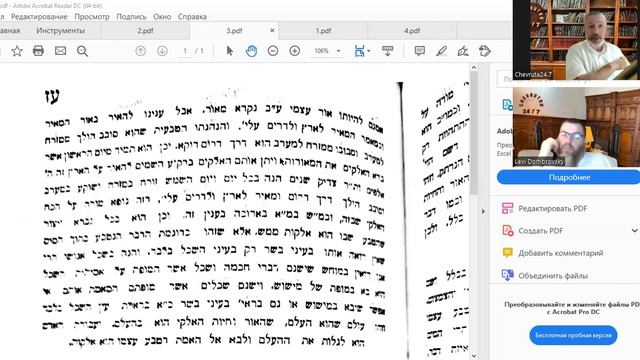The width and height of the screenshot is (640, 360).
Task: Go to next page arrow
Action: (x=162, y=51)
